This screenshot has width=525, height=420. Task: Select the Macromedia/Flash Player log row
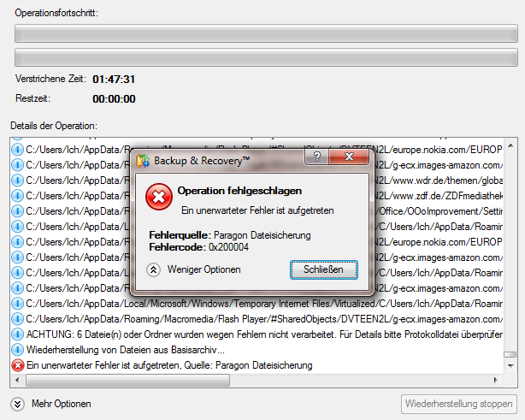(x=257, y=319)
